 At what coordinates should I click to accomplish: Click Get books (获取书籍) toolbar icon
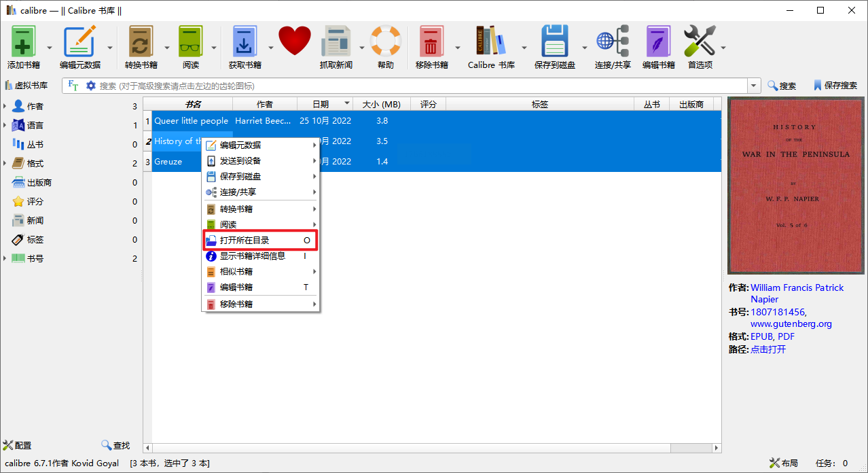(x=245, y=42)
